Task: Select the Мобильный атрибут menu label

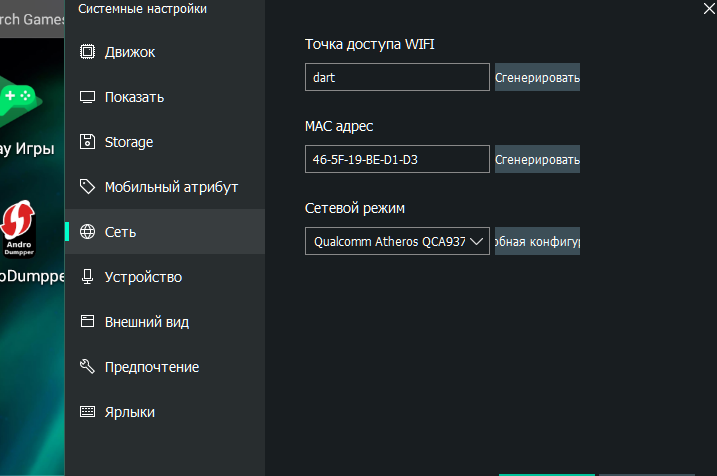Action: [x=171, y=187]
